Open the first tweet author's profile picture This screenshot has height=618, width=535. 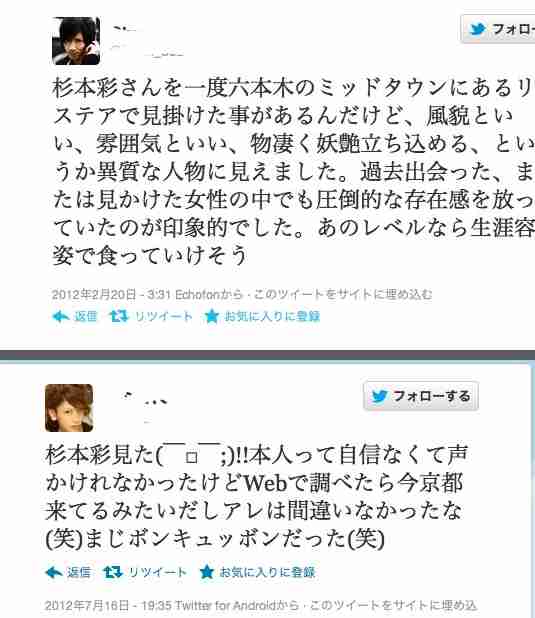click(76, 41)
